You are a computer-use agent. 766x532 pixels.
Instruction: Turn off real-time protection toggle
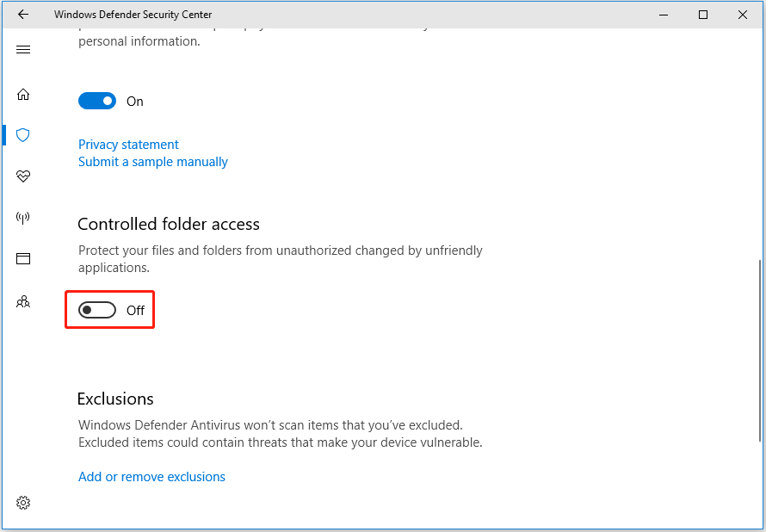tap(97, 101)
